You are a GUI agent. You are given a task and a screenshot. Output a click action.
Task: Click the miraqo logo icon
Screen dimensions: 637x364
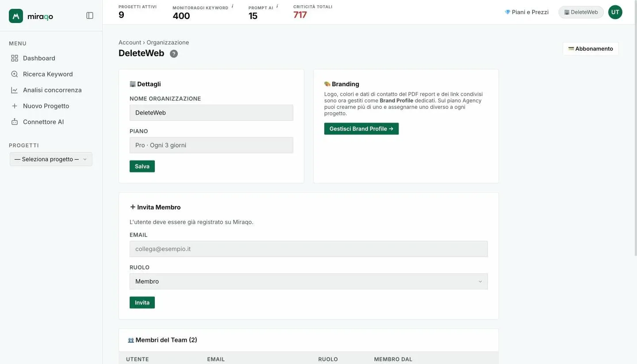[x=16, y=16]
